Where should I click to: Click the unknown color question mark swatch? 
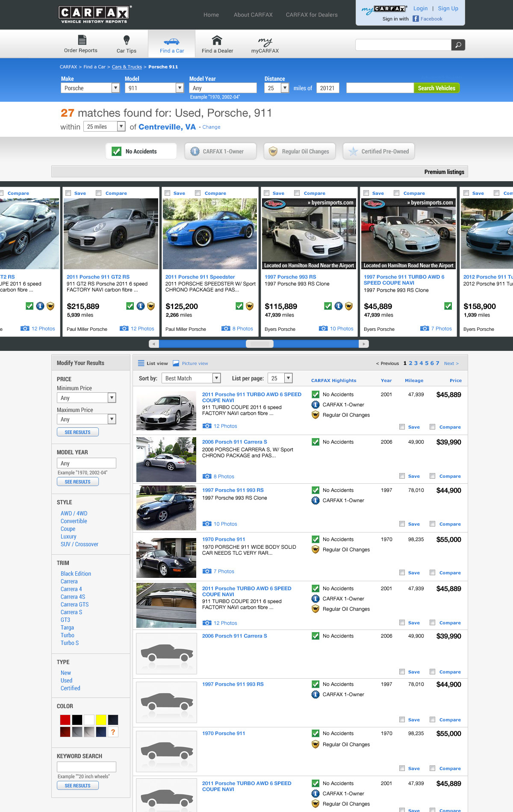(113, 732)
